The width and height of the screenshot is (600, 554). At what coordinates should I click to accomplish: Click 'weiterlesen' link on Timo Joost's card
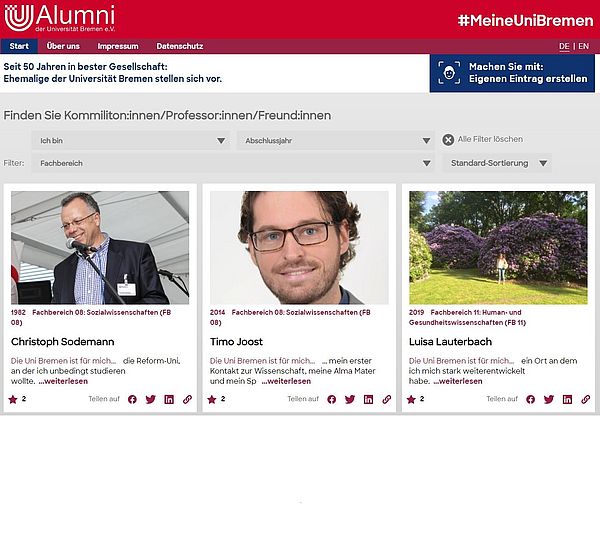click(287, 381)
